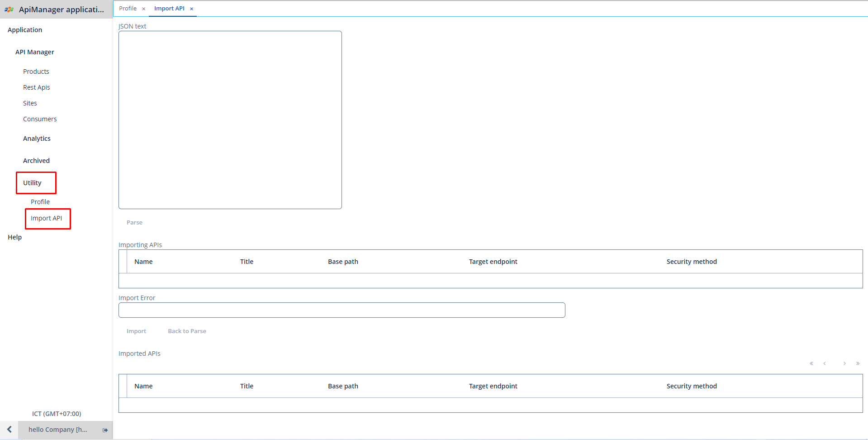
Task: Go to previous page of Imported APIs
Action: coord(825,363)
